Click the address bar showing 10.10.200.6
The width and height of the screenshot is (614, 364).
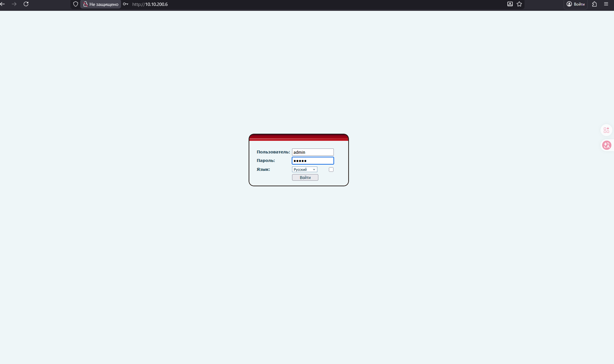pos(150,4)
